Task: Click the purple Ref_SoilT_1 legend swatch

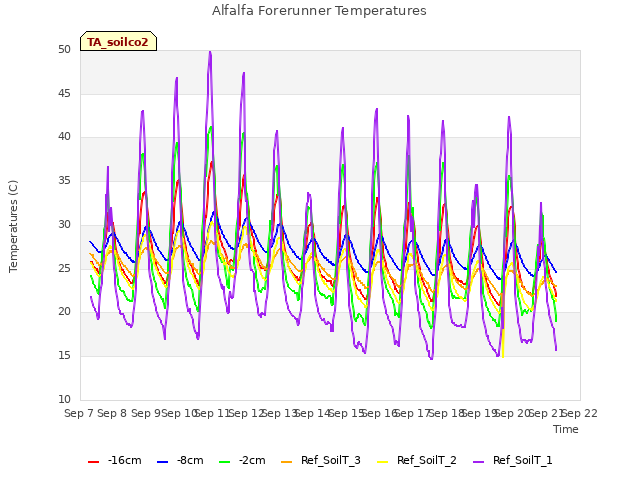Action: tap(478, 462)
